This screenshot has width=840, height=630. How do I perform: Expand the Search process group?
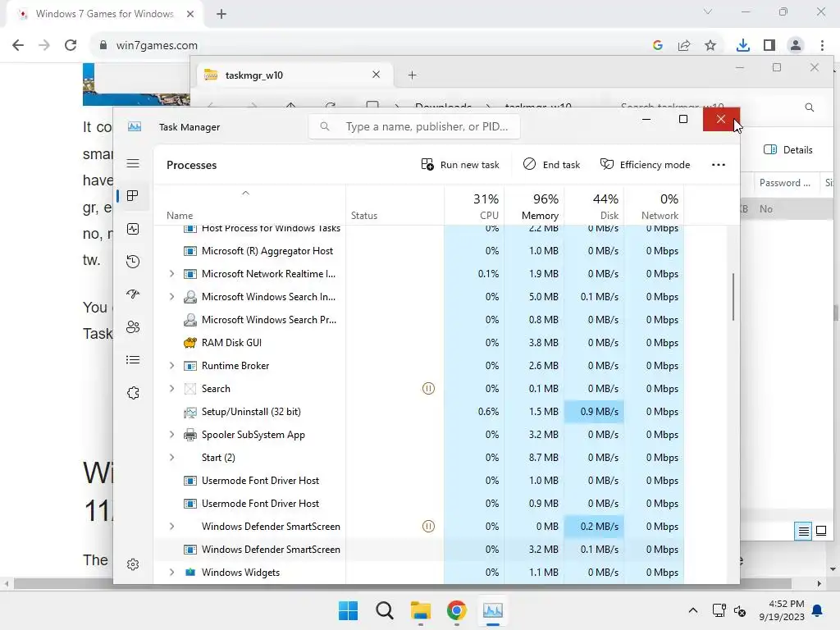click(x=171, y=388)
